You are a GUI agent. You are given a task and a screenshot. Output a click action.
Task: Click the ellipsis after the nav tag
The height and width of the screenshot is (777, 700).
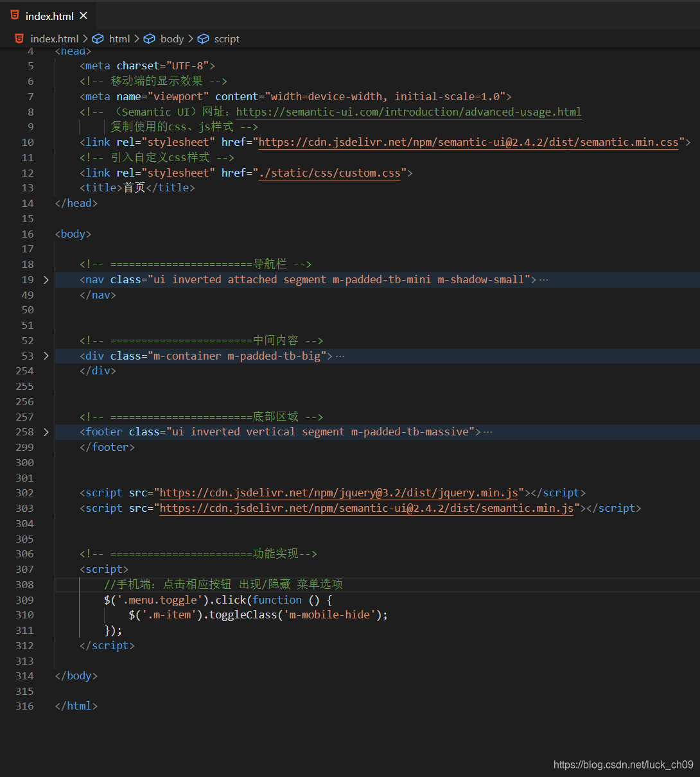coord(544,280)
